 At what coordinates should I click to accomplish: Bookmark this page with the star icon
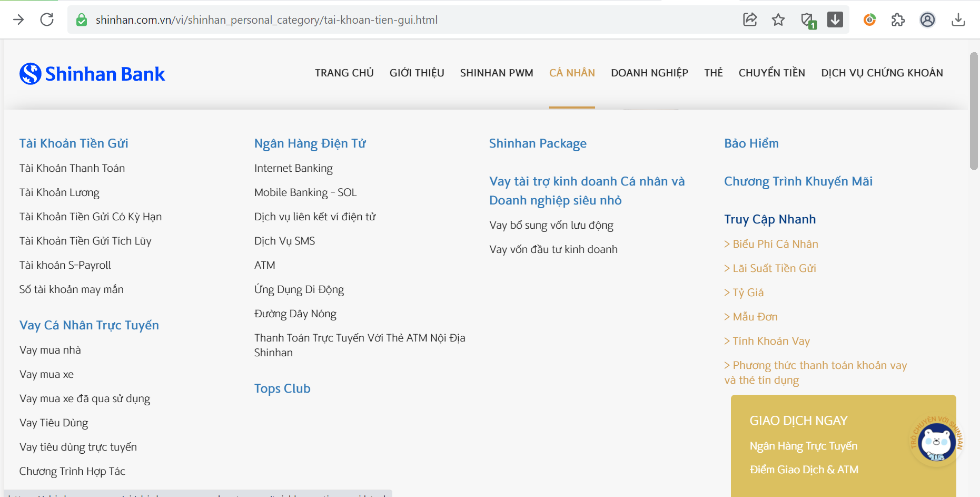778,20
